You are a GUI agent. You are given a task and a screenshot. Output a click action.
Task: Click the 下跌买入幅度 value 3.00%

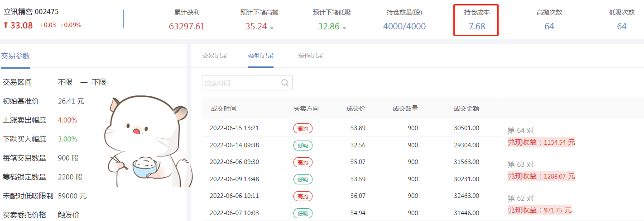click(x=67, y=139)
